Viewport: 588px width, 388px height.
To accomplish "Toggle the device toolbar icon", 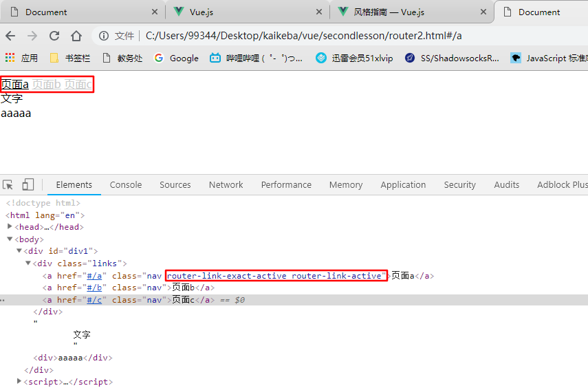I will [x=28, y=184].
